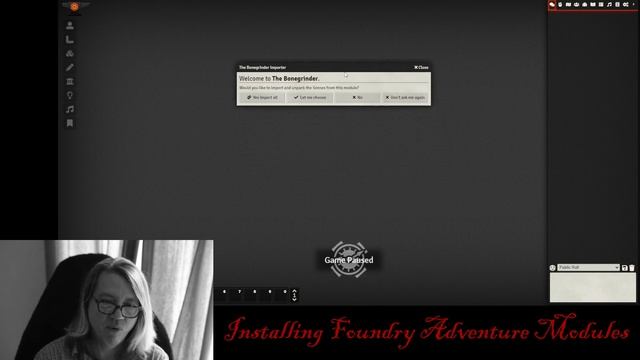Viewport: 640px width, 360px height.
Task: Go to next hotbar page arrow
Action: tap(294, 300)
